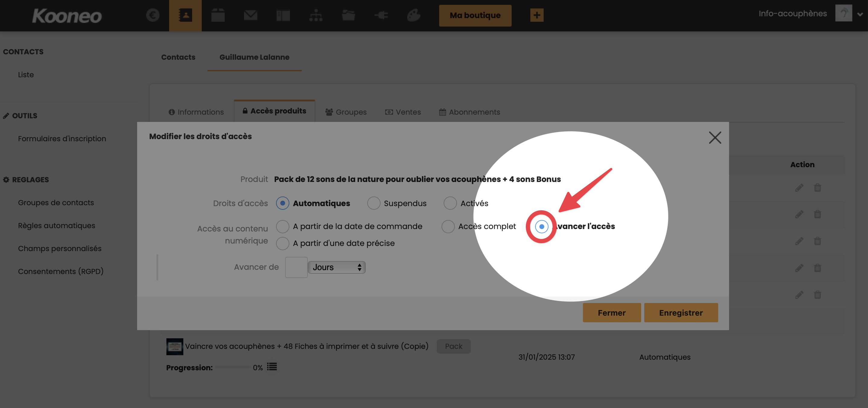Open the mail envelope icon
868x408 pixels.
(250, 15)
